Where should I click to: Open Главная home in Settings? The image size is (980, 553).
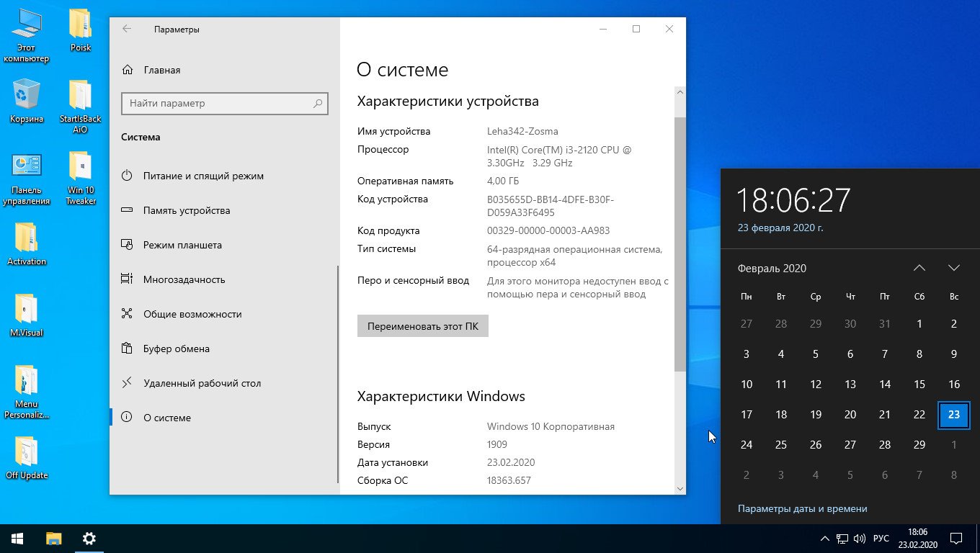161,70
